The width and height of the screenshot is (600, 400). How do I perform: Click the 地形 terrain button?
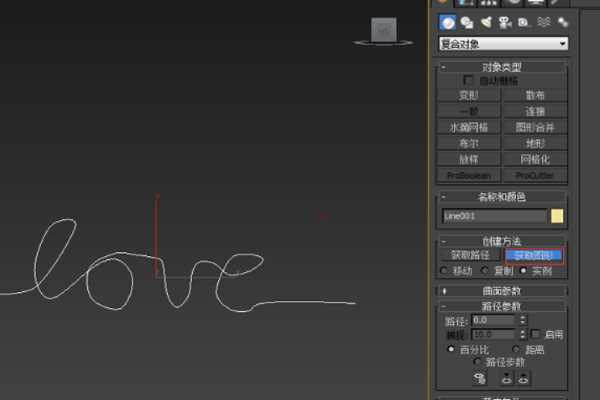point(535,144)
